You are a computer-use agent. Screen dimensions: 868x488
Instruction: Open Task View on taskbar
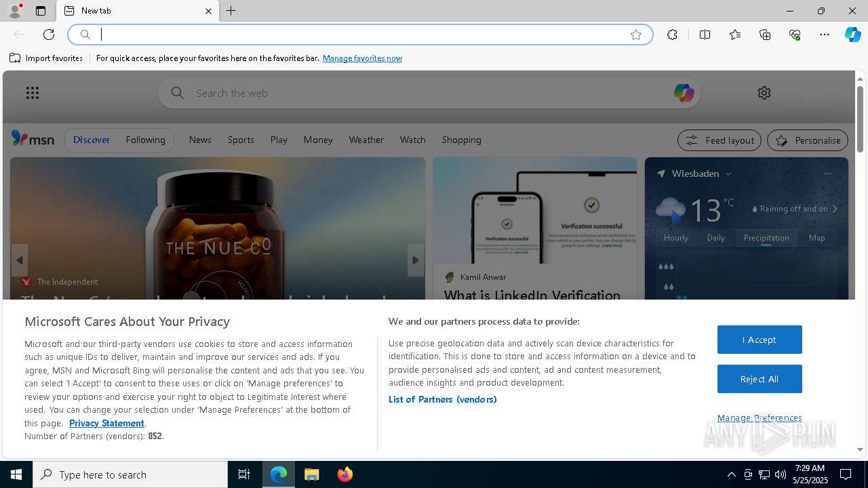tap(244, 474)
